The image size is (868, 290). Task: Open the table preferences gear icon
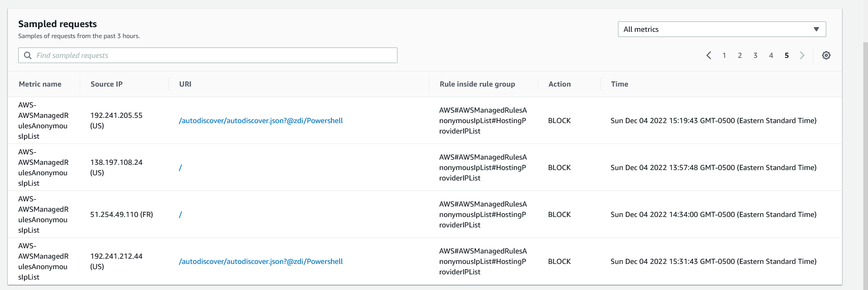pyautogui.click(x=826, y=55)
